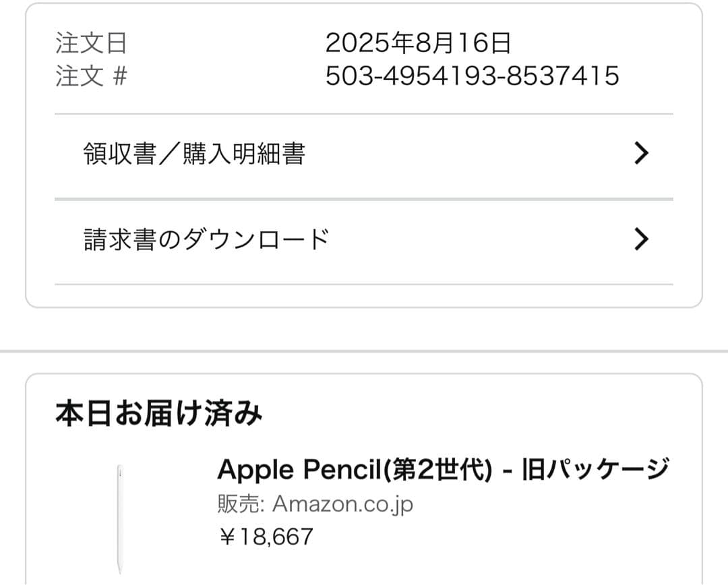
Task: Click the right arrow beside 領収書／購入明細書
Action: [641, 154]
